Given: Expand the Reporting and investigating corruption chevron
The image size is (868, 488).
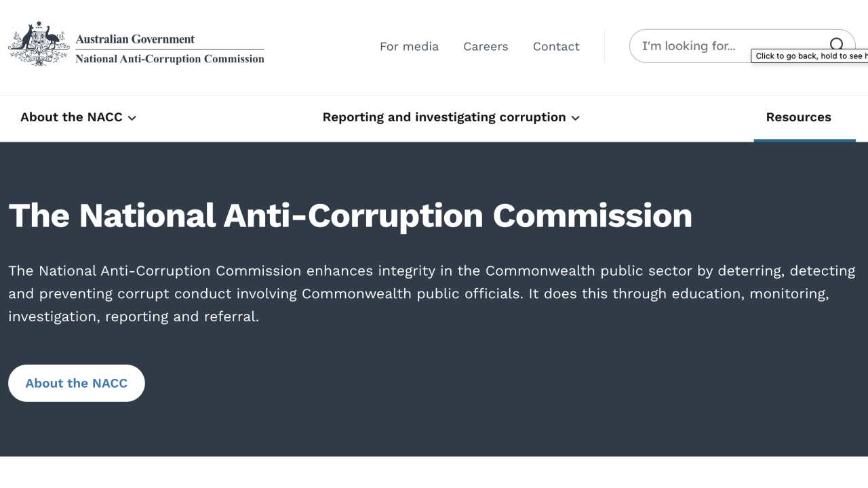Looking at the screenshot, I should (x=575, y=118).
